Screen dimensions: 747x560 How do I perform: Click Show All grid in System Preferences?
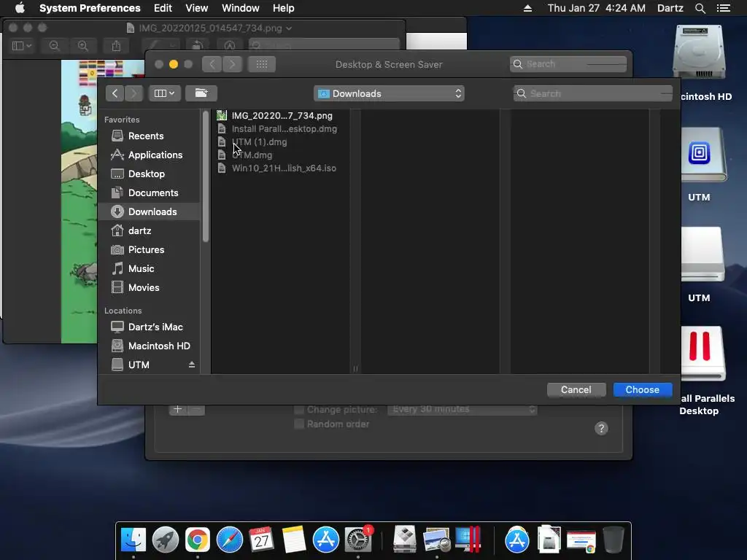[x=262, y=64]
